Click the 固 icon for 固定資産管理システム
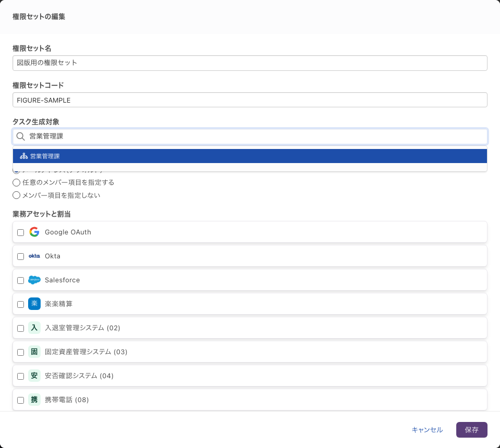 34,352
